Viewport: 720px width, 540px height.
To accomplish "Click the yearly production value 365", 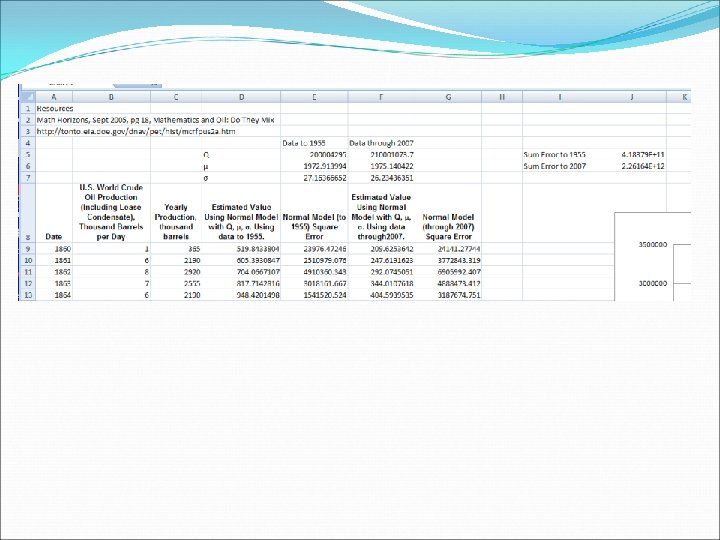I will tap(194, 248).
